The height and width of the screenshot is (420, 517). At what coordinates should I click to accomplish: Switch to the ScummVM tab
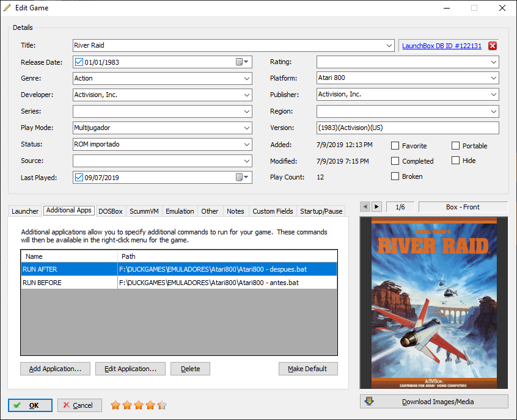click(144, 211)
